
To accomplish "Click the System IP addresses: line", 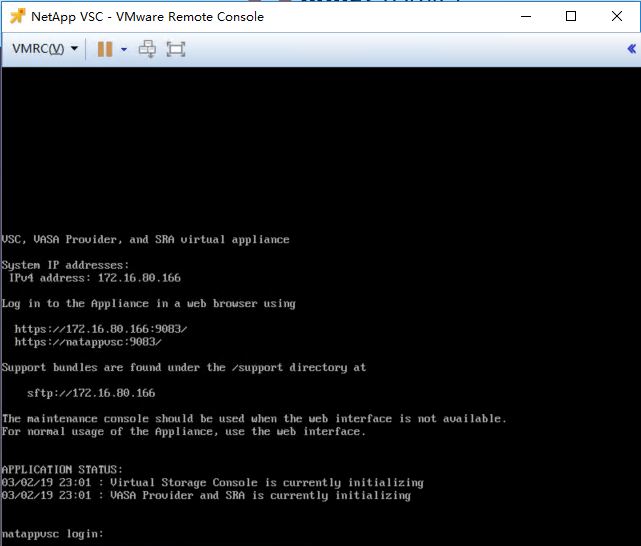I will point(65,265).
